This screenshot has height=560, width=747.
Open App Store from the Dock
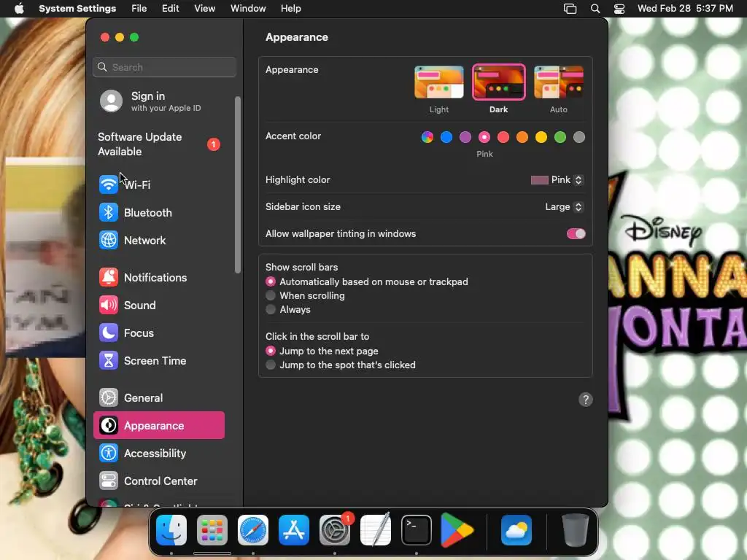coord(294,530)
